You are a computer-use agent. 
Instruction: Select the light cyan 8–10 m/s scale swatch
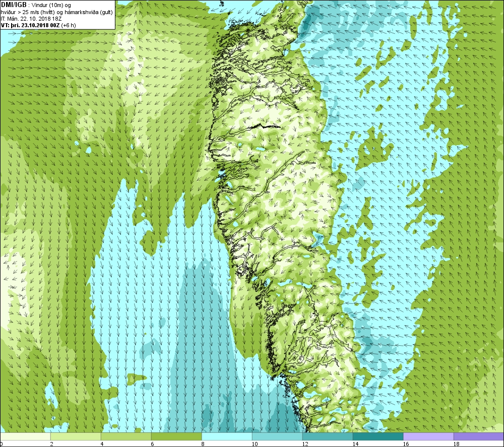pos(227,436)
